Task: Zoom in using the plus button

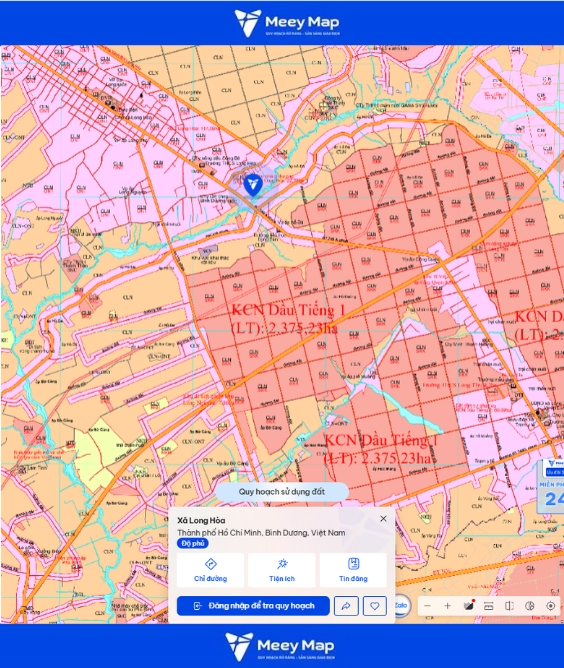Action: (x=448, y=606)
